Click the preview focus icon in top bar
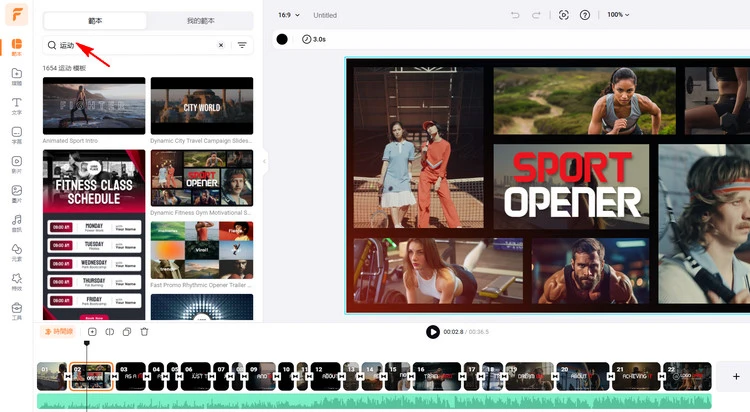This screenshot has width=750, height=412. 564,15
